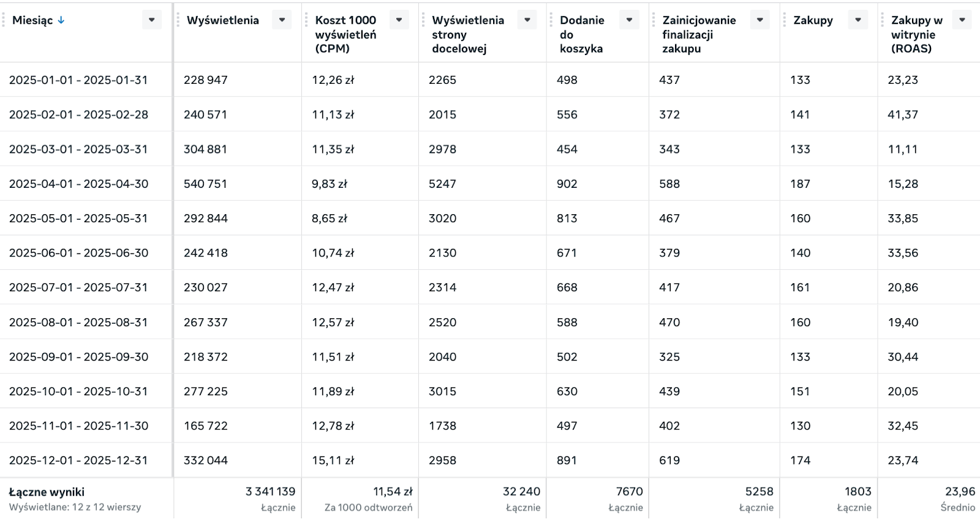Open the Wyświetlenia column dropdown arrow
The image size is (980, 522).
coord(282,20)
